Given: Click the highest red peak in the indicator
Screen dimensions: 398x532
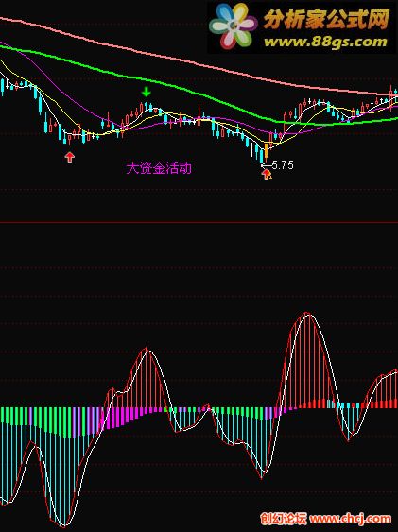Looking at the screenshot, I should (x=307, y=314).
